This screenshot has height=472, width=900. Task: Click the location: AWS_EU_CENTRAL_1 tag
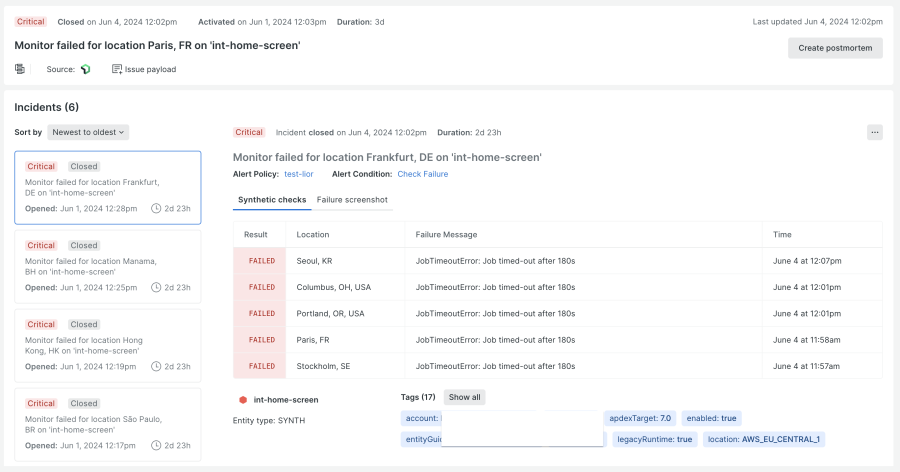click(763, 439)
